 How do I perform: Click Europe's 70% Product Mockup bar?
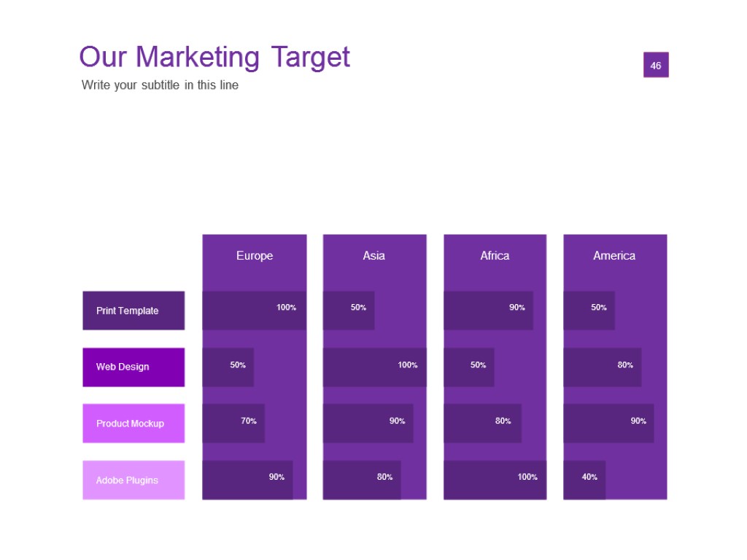[x=233, y=424]
